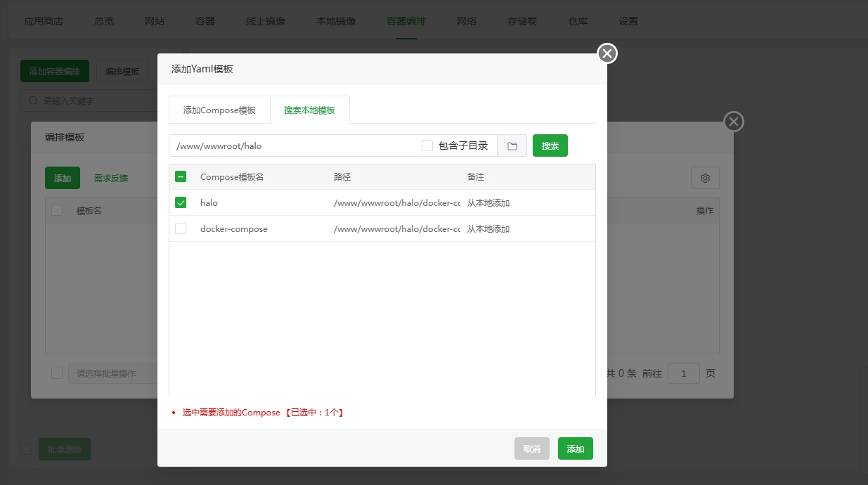Viewport: 868px width, 485px height.
Task: Click the 搜索 button
Action: click(550, 145)
